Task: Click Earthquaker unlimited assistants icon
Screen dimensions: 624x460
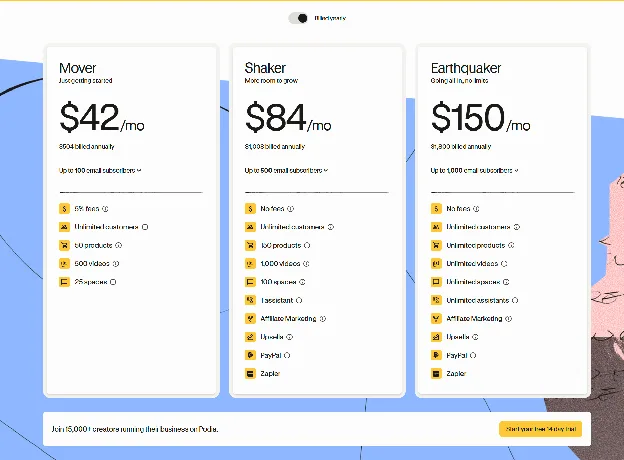Action: 436,300
